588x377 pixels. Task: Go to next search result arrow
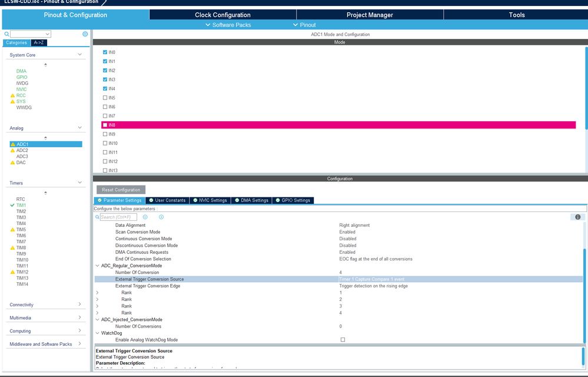click(x=161, y=217)
